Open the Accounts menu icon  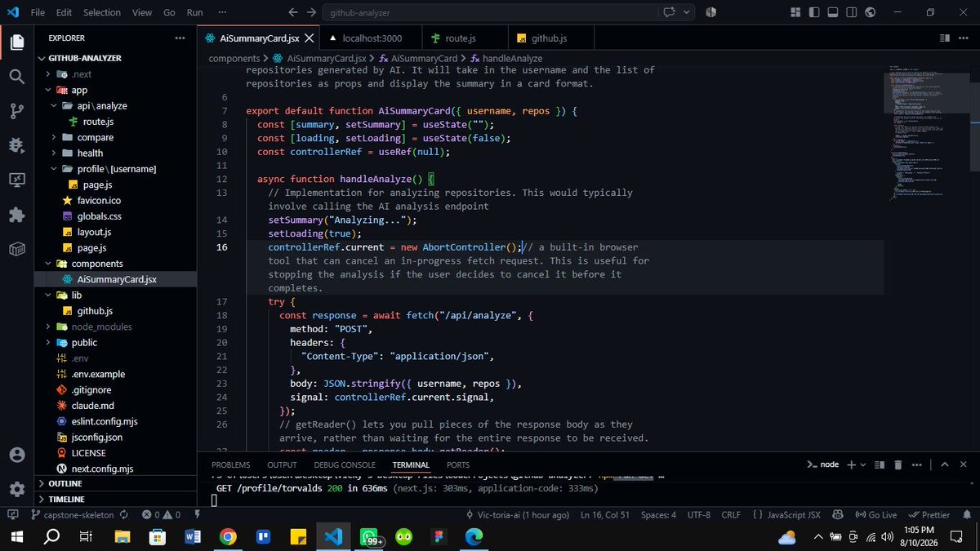(17, 455)
